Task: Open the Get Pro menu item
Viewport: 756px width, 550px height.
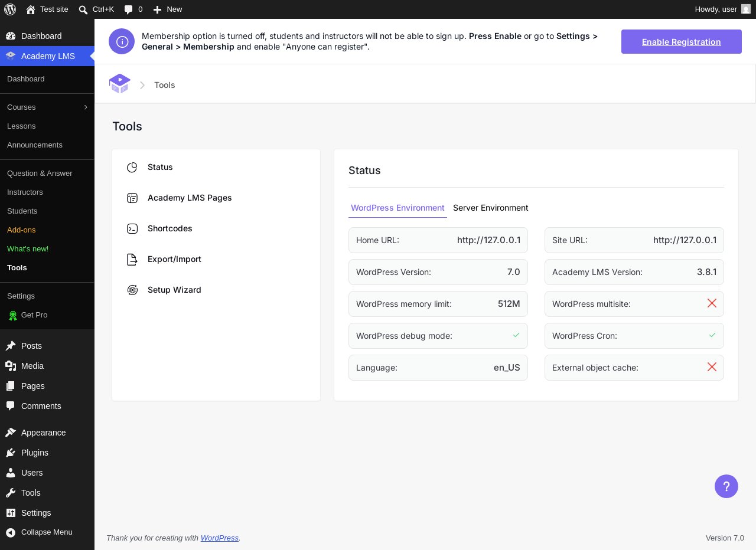Action: 34,315
